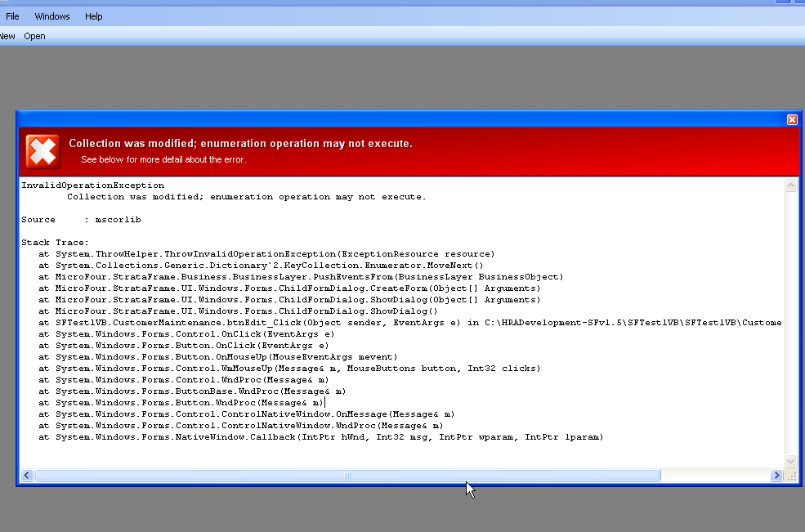805x532 pixels.
Task: Click the Open toolbar button
Action: (x=34, y=36)
